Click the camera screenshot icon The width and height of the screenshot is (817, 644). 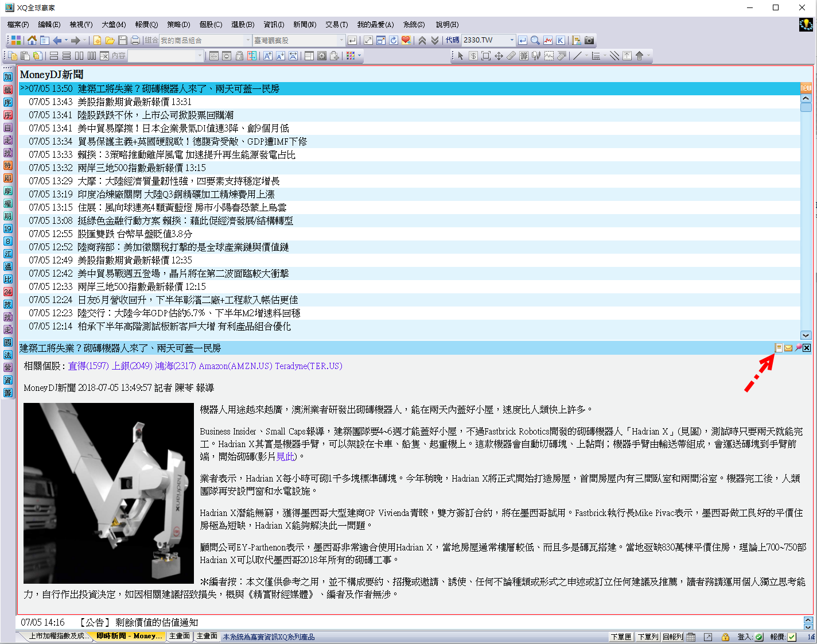589,40
